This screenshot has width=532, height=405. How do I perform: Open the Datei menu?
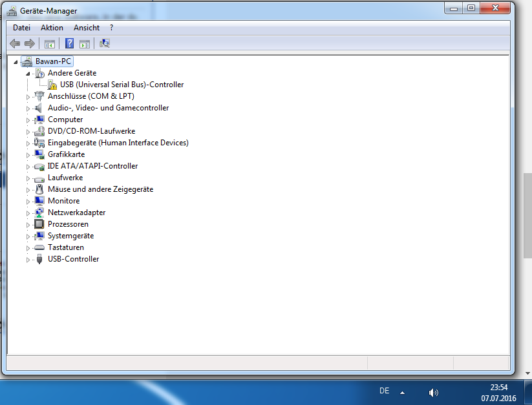pos(21,28)
